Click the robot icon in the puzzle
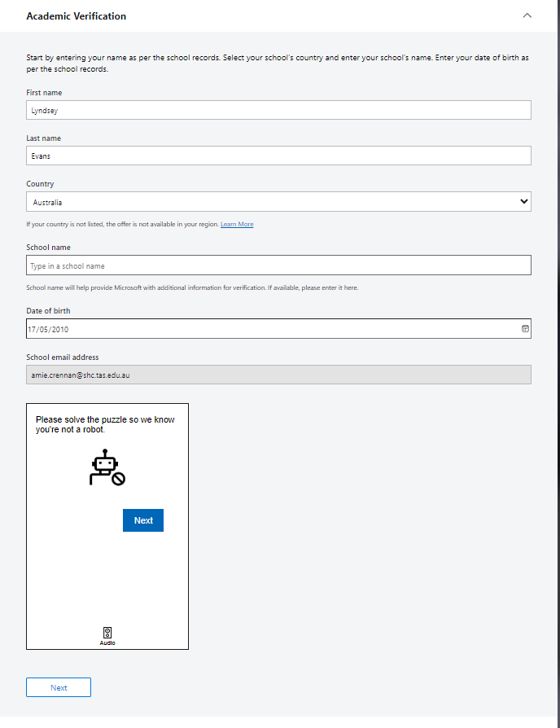The width and height of the screenshot is (560, 728). pyautogui.click(x=107, y=468)
